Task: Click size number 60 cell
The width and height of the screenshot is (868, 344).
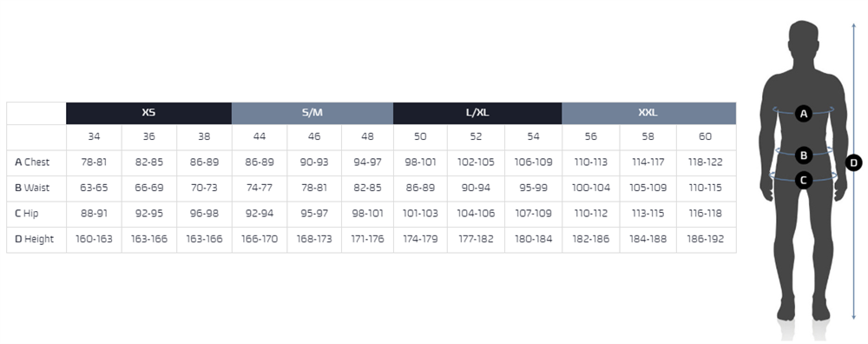Action: point(705,137)
